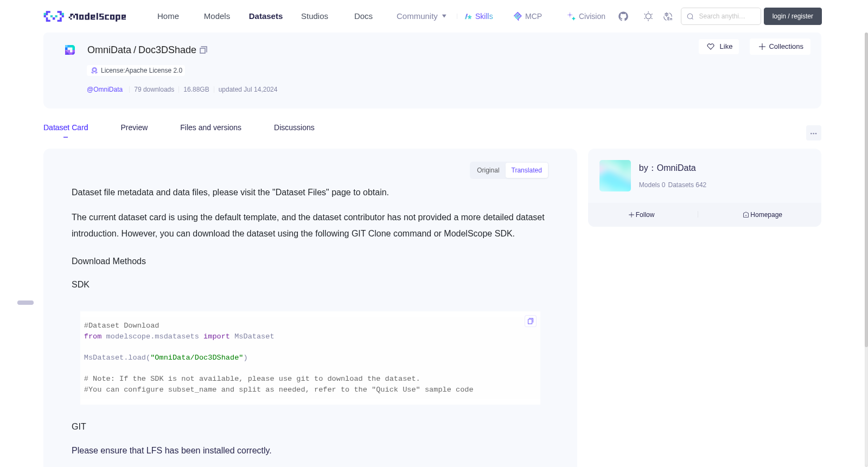Click the ModelScope logo
The image size is (868, 467).
(x=85, y=16)
